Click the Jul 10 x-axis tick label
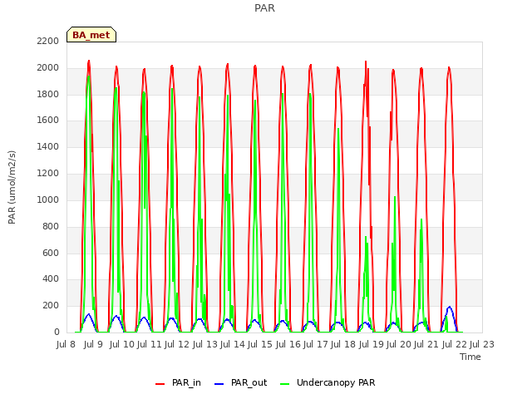The image size is (532, 399). [x=122, y=344]
